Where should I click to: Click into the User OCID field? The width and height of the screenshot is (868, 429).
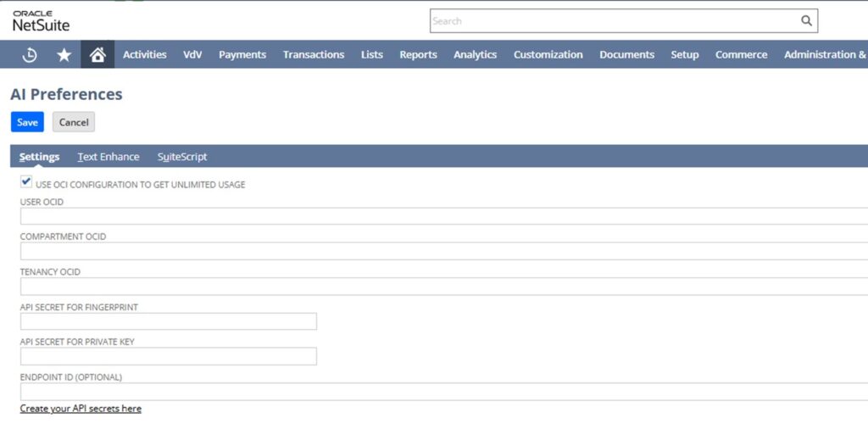pos(444,216)
